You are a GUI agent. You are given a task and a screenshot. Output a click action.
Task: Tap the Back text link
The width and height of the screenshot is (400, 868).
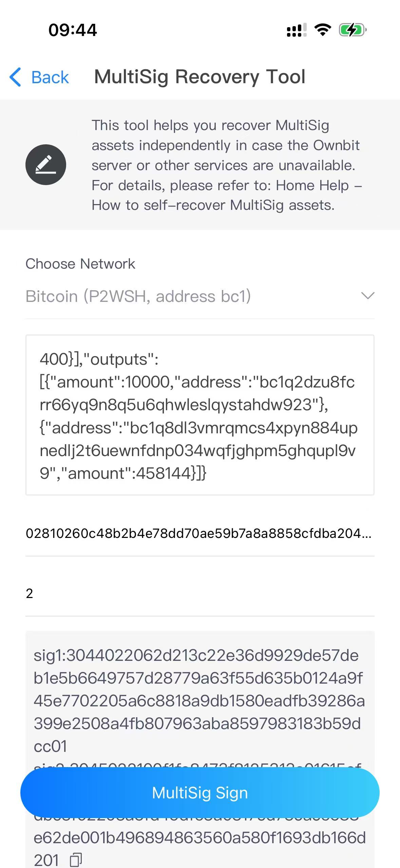click(x=50, y=77)
